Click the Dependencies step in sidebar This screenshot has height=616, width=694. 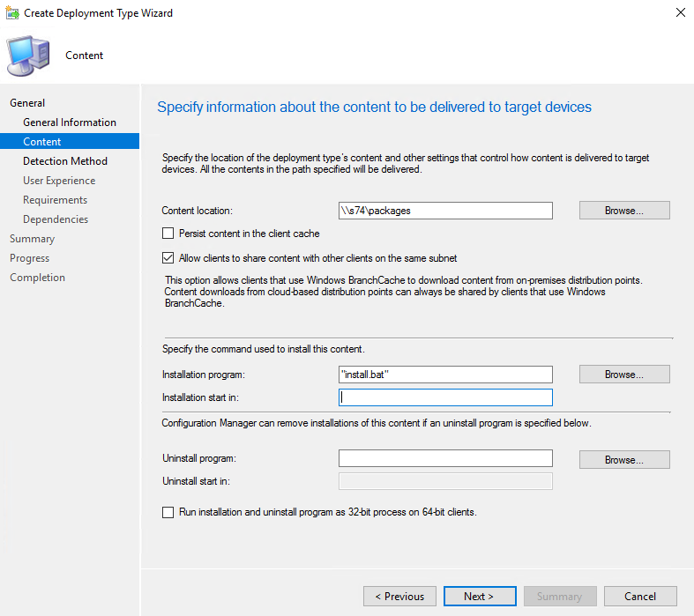(x=56, y=219)
